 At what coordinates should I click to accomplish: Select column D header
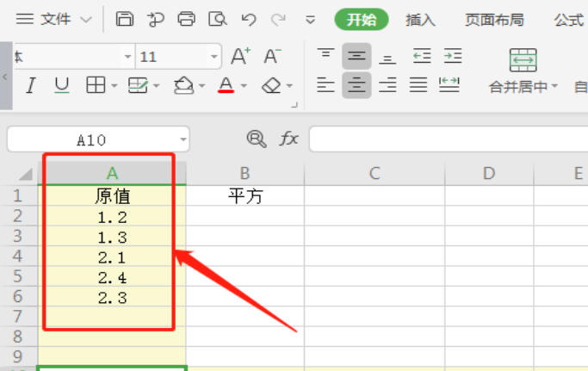489,173
